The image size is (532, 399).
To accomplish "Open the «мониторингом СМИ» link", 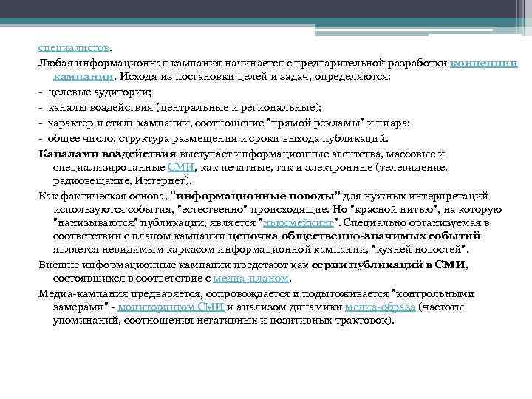I will click(x=171, y=307).
